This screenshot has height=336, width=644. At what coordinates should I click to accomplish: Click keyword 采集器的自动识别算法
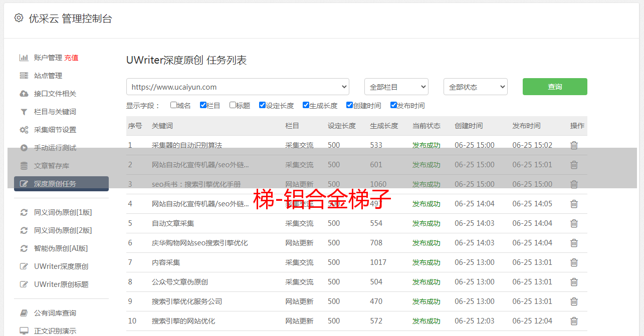(x=187, y=145)
